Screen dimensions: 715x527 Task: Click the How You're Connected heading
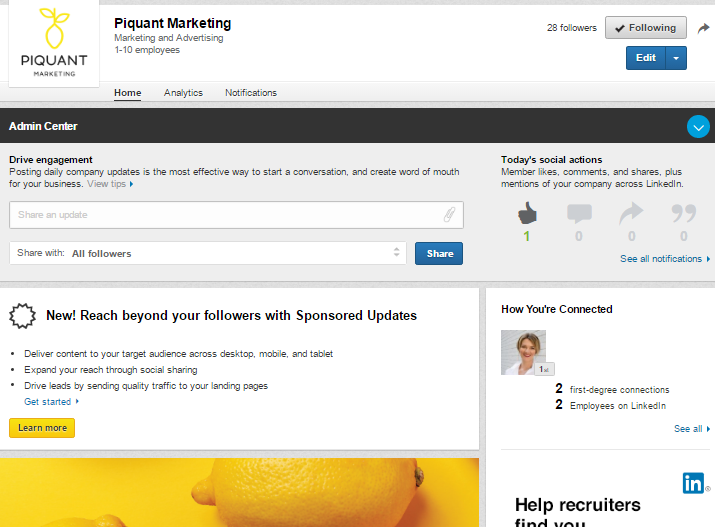click(x=557, y=309)
